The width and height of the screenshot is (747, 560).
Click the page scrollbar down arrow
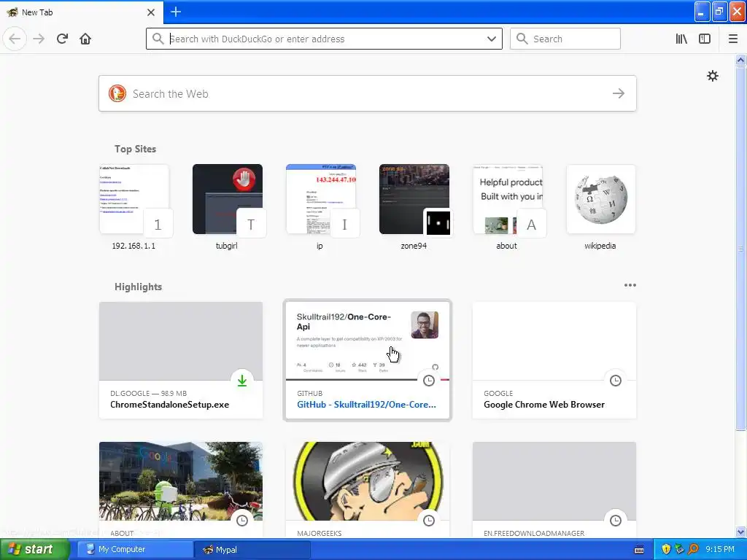740,532
